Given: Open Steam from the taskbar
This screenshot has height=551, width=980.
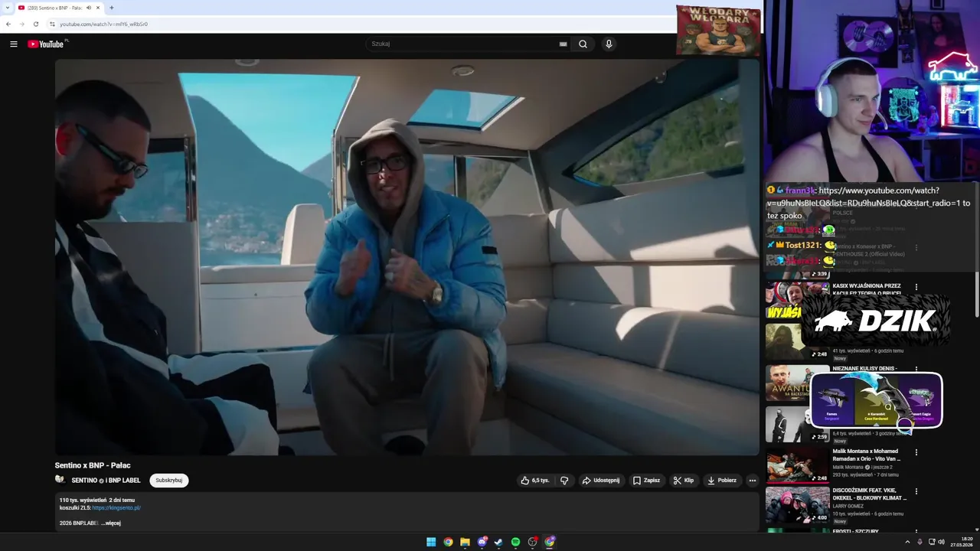Looking at the screenshot, I should click(498, 542).
